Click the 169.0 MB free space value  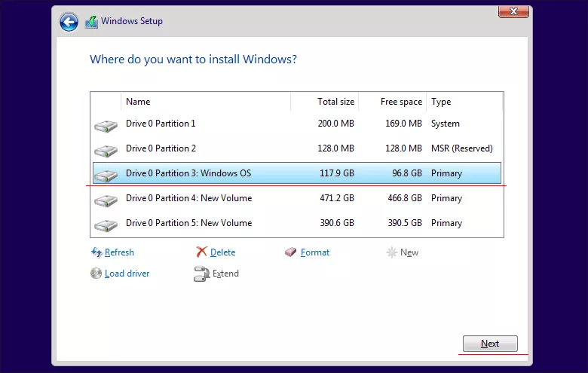[403, 124]
